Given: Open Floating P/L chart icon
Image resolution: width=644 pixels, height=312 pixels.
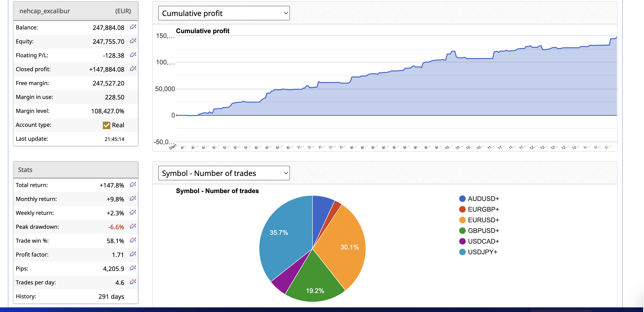Looking at the screenshot, I should (133, 55).
